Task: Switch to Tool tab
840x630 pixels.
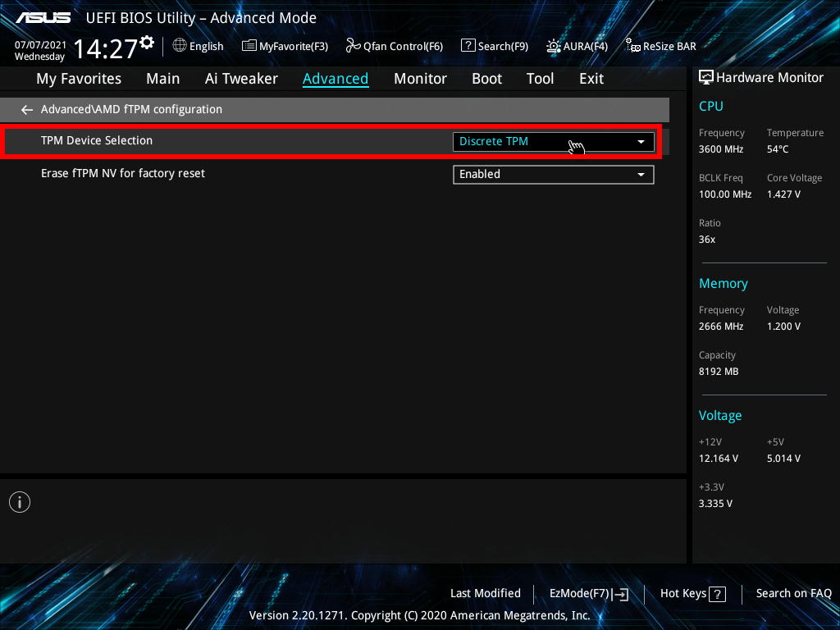Action: point(540,79)
